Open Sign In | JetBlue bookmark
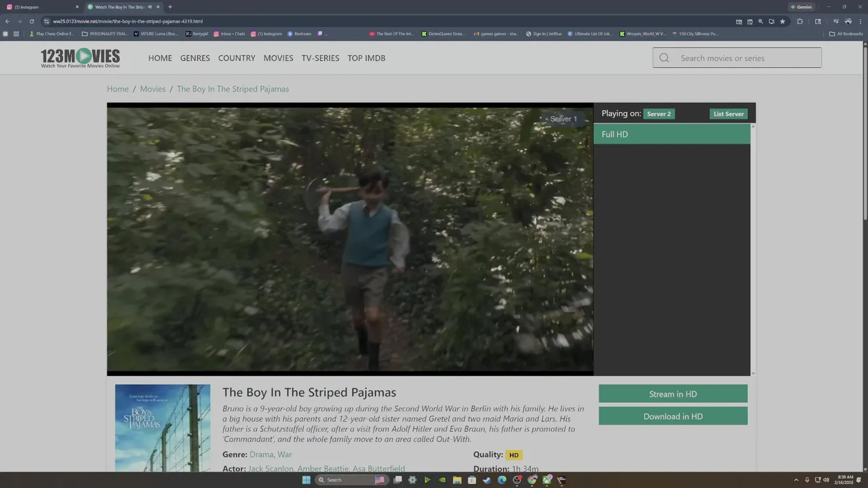This screenshot has width=868, height=488. click(x=544, y=33)
